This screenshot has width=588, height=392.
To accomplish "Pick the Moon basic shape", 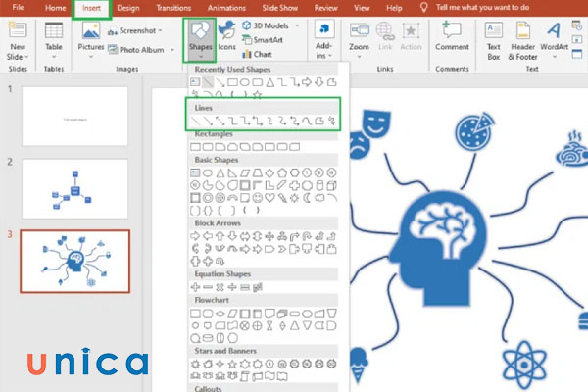I will [307, 198].
